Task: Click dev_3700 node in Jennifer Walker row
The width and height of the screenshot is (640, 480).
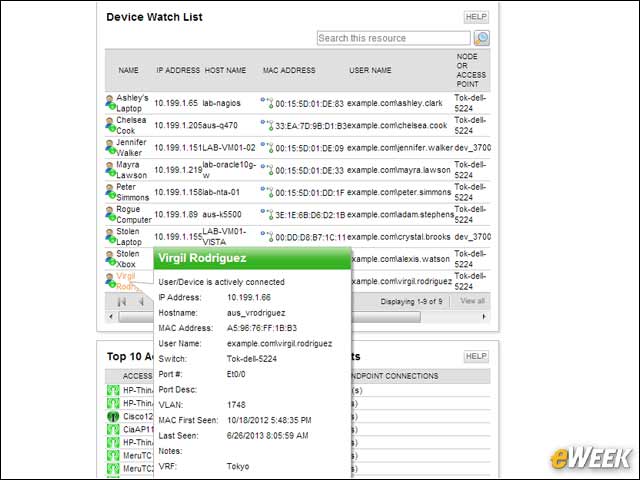Action: click(473, 147)
